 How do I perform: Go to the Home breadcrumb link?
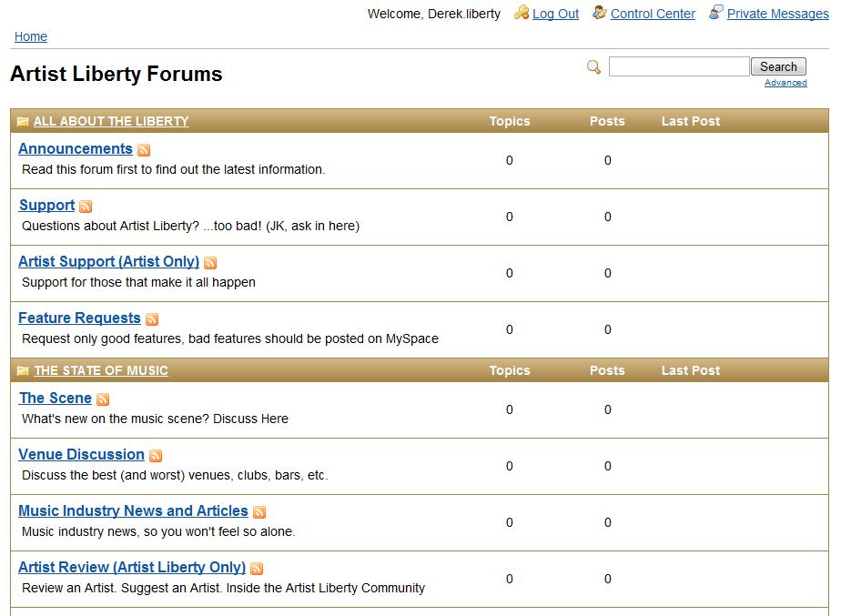[x=31, y=36]
